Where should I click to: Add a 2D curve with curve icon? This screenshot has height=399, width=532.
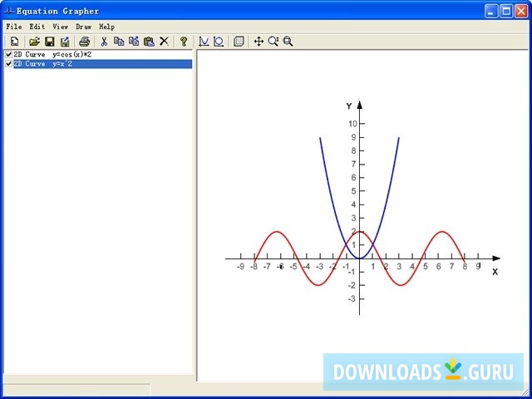point(204,42)
